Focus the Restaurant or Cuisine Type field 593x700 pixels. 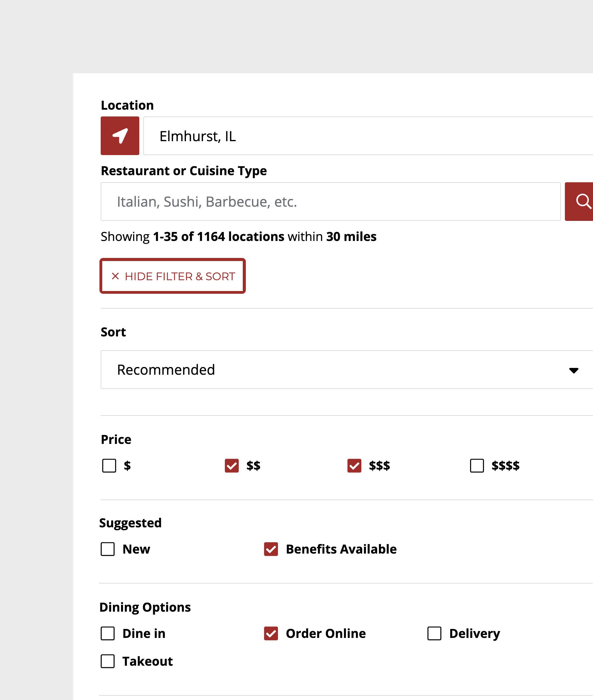330,201
